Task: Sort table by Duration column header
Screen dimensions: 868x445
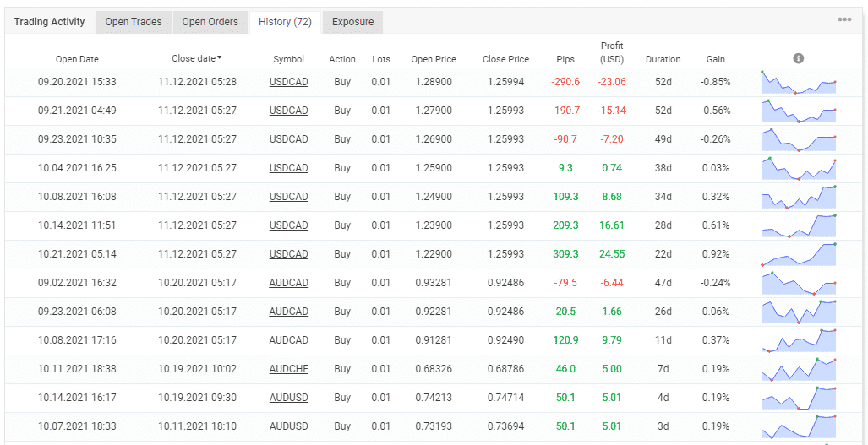Action: point(663,59)
